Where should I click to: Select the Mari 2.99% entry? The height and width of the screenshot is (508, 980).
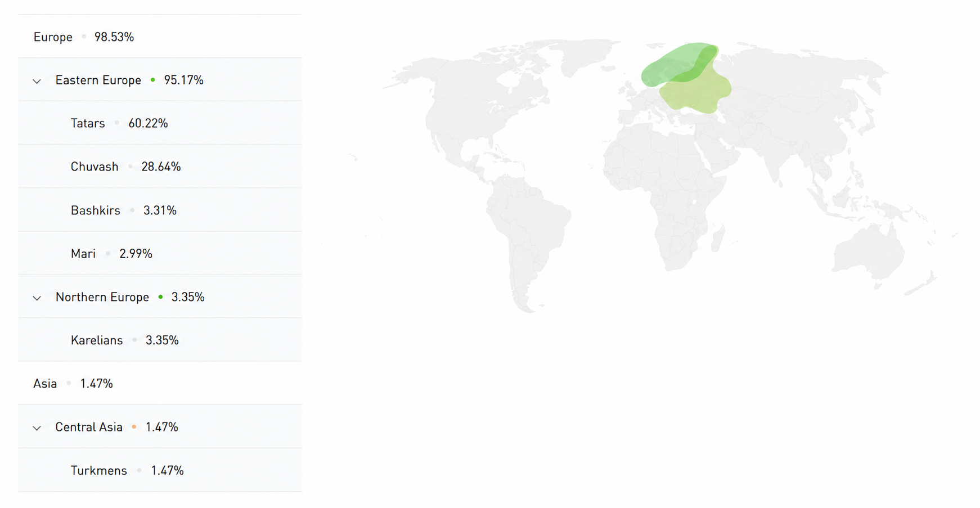tap(160, 253)
